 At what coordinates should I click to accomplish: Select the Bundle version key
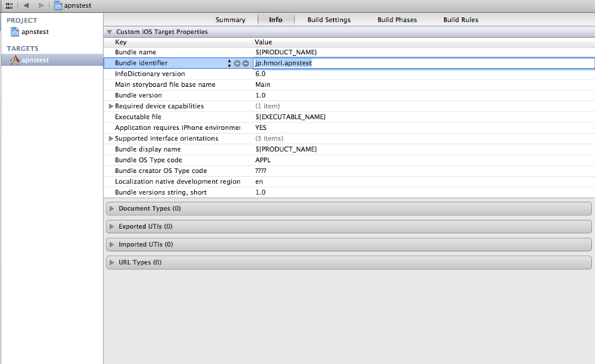click(x=138, y=96)
